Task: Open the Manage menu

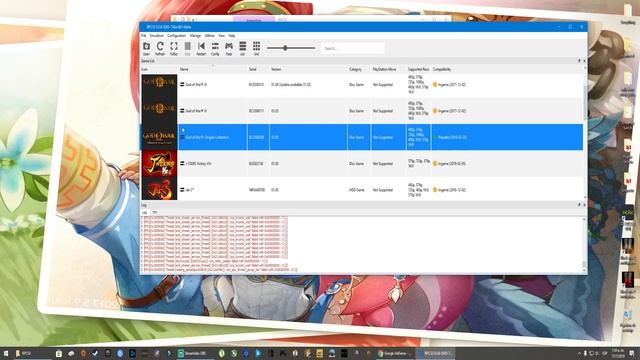Action: click(196, 36)
